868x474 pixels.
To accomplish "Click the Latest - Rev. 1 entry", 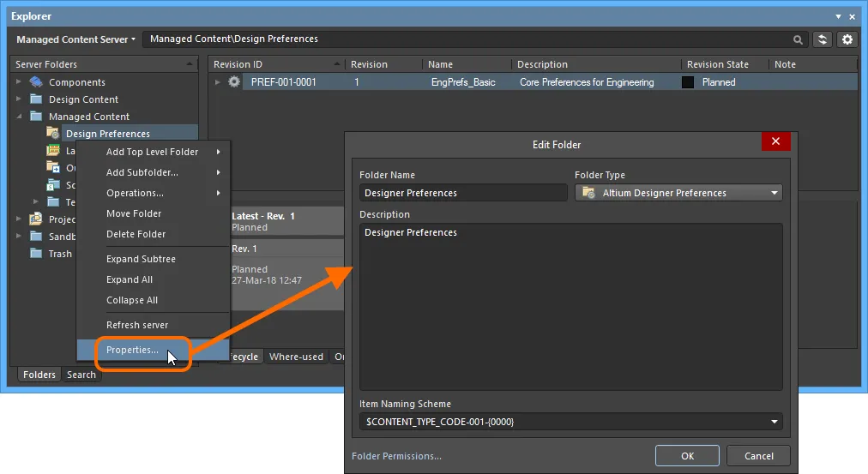I will pyautogui.click(x=286, y=221).
